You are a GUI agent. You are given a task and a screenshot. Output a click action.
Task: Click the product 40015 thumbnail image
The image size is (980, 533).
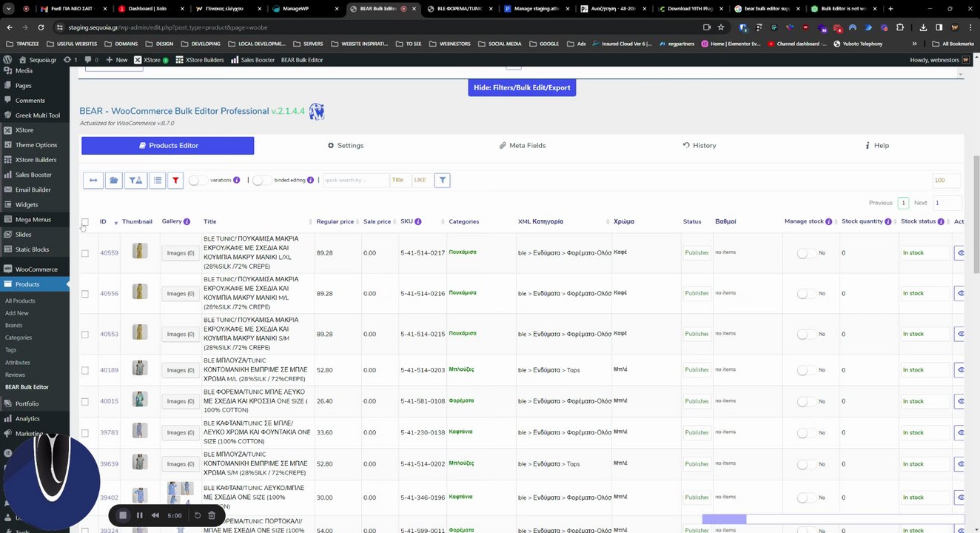pos(139,399)
